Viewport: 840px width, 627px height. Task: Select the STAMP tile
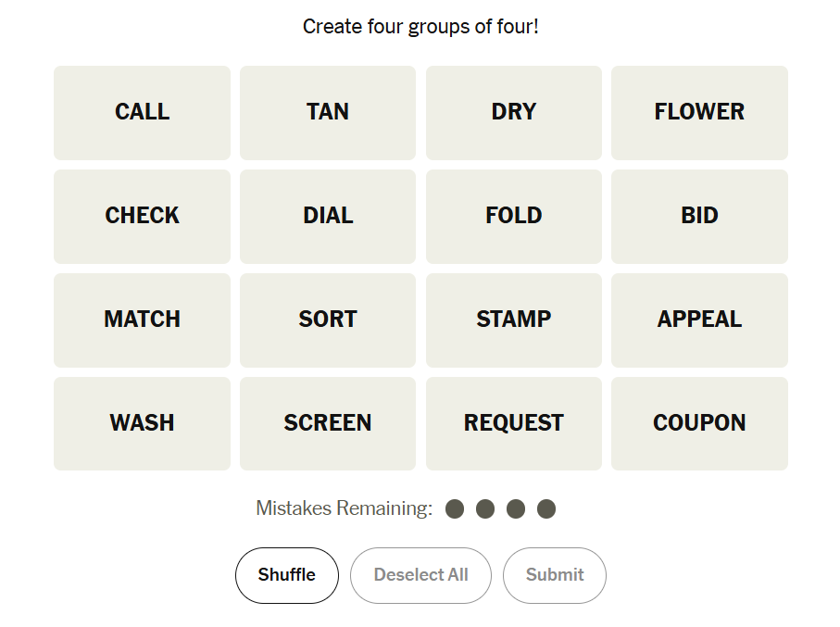(514, 320)
